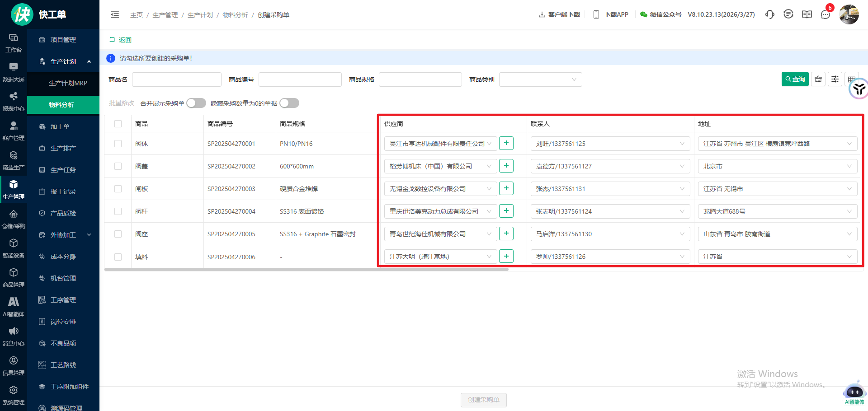Click the green 查询 search button
Image resolution: width=868 pixels, height=411 pixels.
tap(795, 79)
